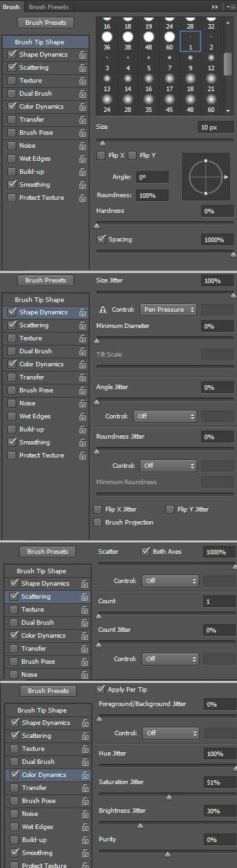Switch to the Brush Presets tab
The width and height of the screenshot is (237, 868).
point(49,7)
